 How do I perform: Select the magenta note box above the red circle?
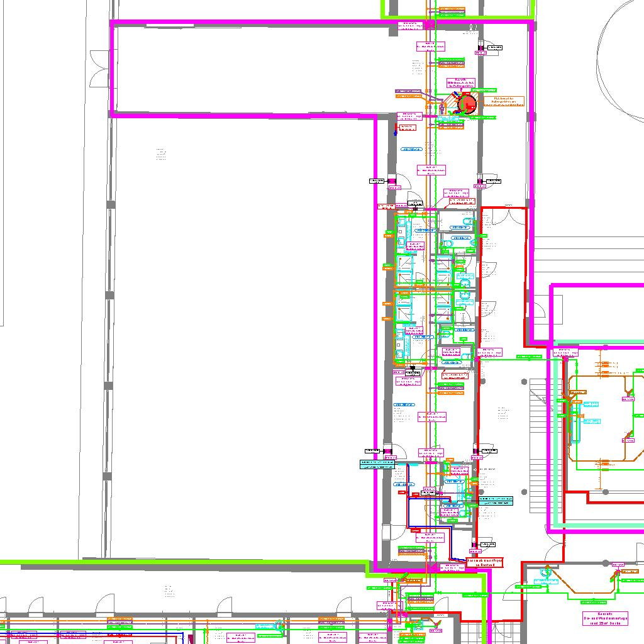pyautogui.click(x=460, y=82)
